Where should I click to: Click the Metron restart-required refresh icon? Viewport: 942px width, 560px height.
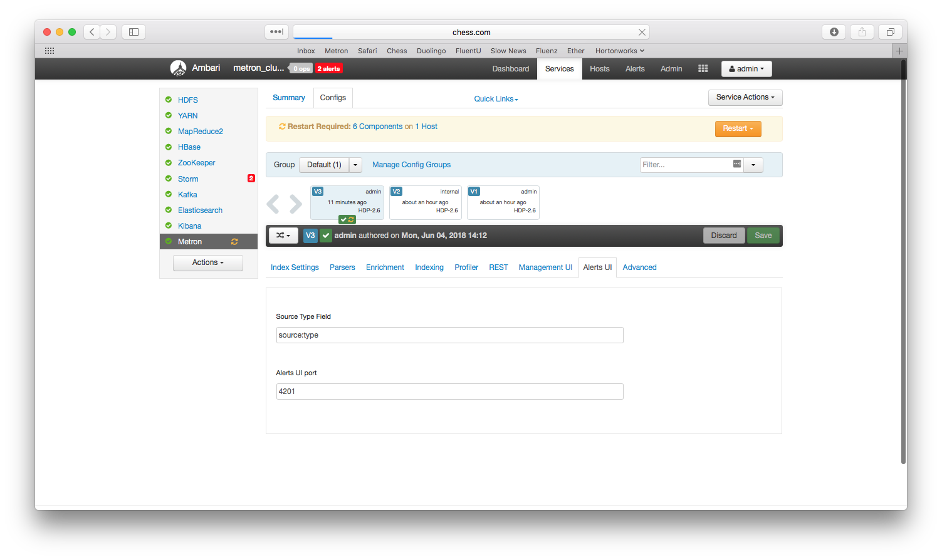coord(234,242)
